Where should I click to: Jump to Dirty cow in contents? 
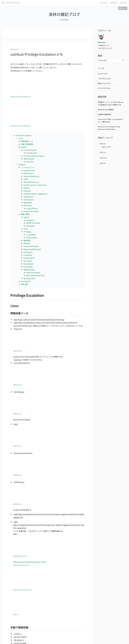pyautogui.click(x=30, y=162)
